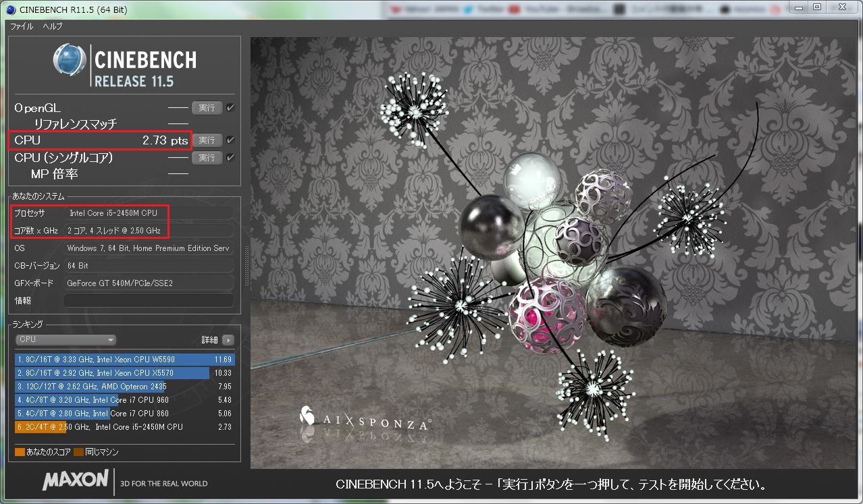
Task: Run the CPU benchmark with 実行
Action: [x=207, y=140]
